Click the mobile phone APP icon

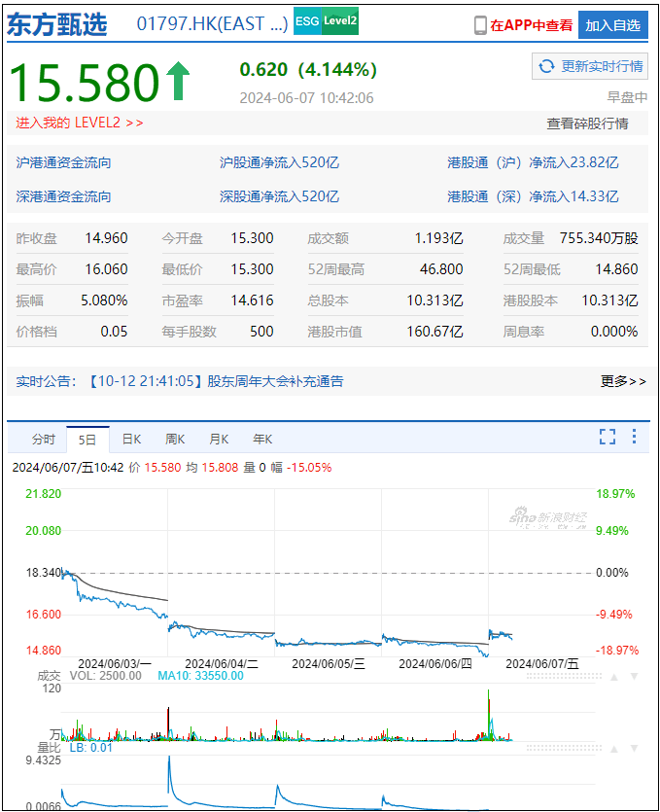[480, 25]
